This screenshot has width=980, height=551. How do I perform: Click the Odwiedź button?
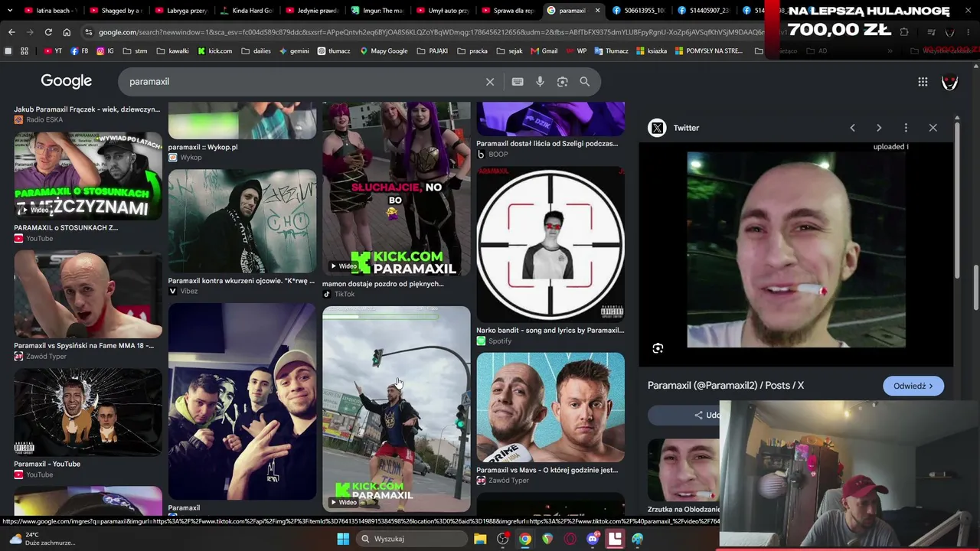click(913, 386)
